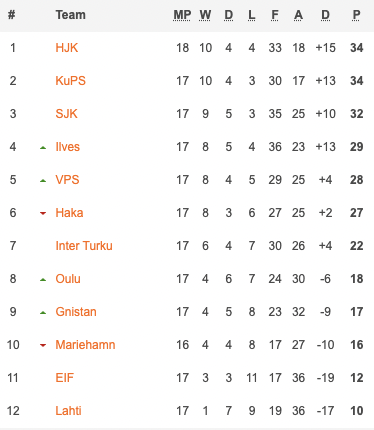
Task: Click the A goals-against column header
Action: tap(298, 15)
